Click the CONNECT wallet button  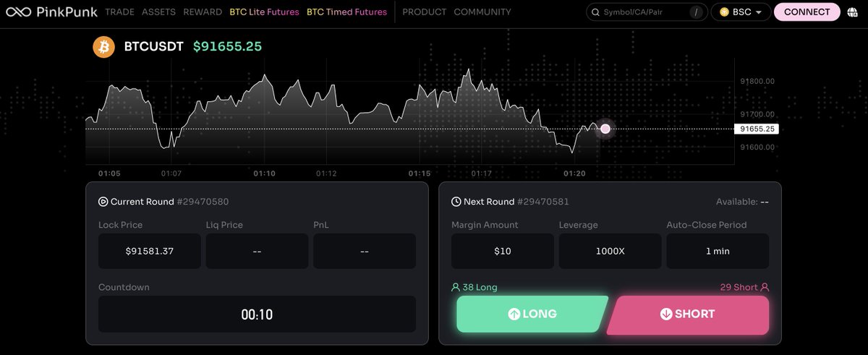pos(807,12)
